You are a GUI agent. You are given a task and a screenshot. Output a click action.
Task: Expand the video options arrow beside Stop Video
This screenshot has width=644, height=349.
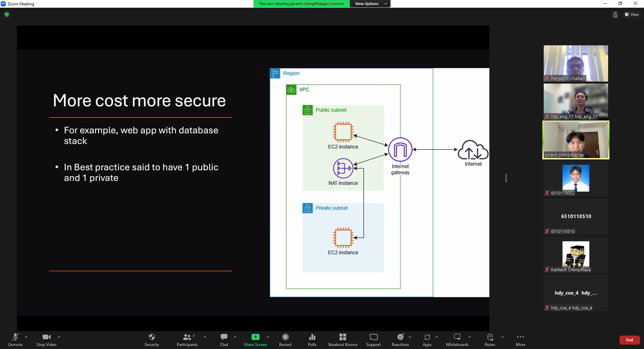(x=59, y=337)
